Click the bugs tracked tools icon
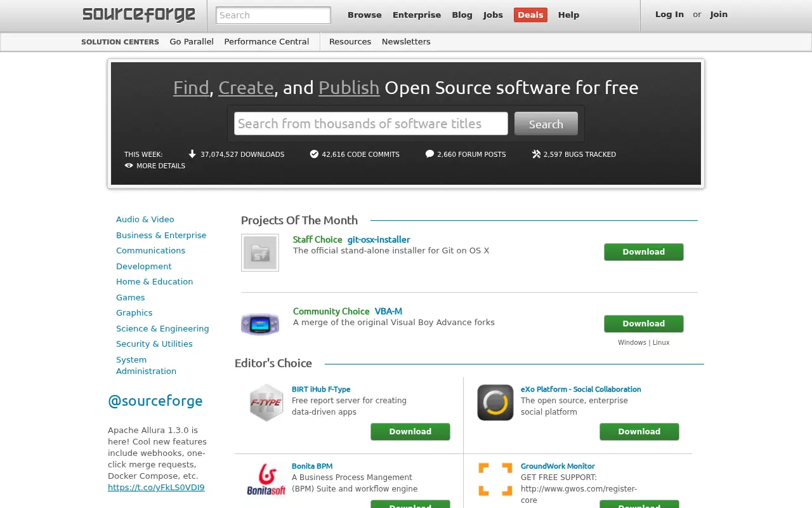Screen dimensions: 812x508 tap(536, 154)
